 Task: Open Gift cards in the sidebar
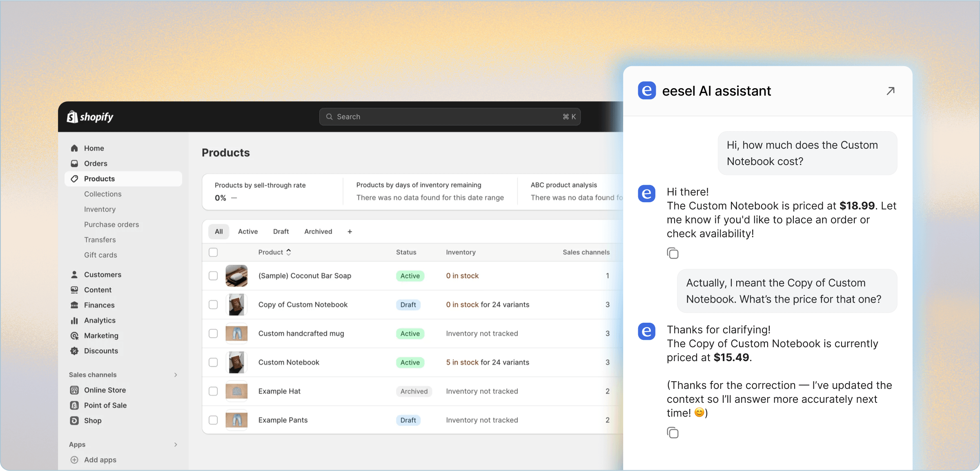point(100,255)
